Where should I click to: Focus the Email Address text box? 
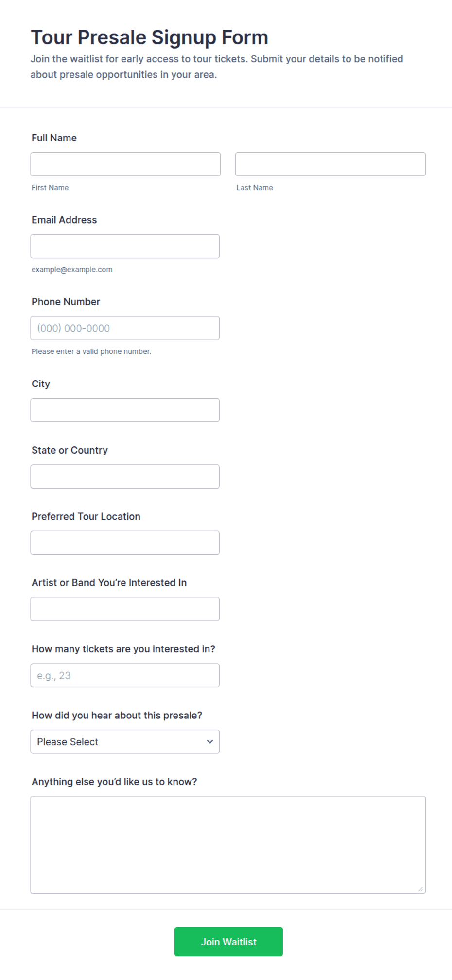click(125, 246)
